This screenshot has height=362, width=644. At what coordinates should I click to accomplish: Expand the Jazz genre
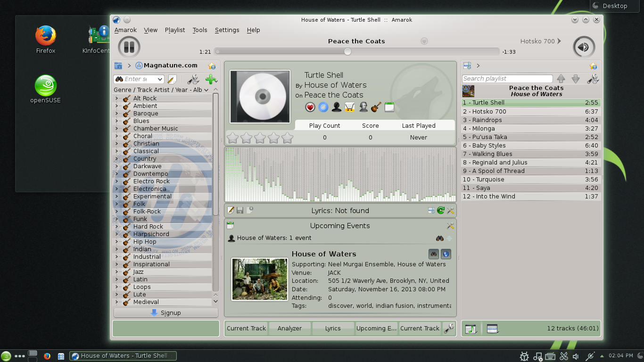click(x=116, y=271)
